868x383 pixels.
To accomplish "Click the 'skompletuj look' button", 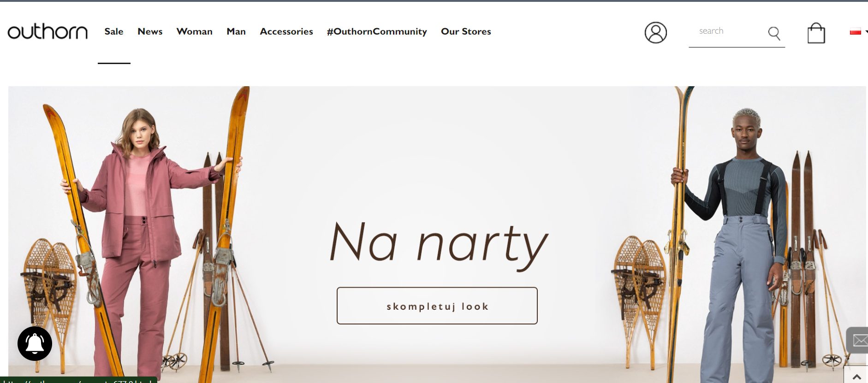I will (437, 306).
